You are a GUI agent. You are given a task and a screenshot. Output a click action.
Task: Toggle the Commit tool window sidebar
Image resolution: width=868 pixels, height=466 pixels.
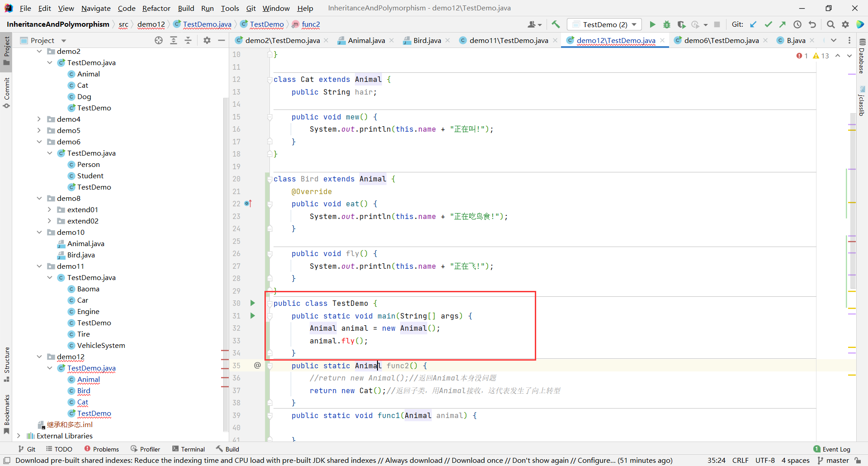[x=6, y=93]
